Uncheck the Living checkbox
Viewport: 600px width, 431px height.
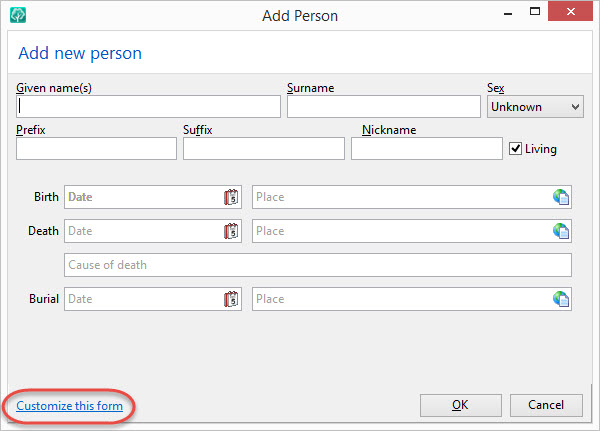(x=515, y=149)
